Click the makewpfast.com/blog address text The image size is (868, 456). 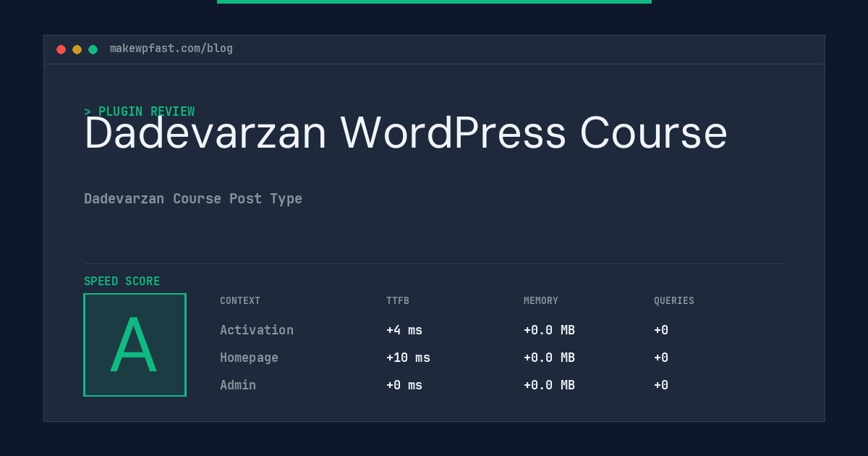click(171, 48)
